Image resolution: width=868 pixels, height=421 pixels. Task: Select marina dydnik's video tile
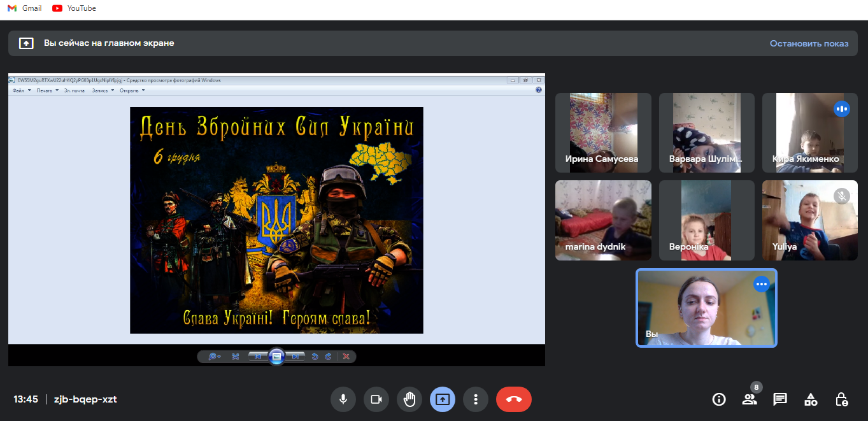point(603,220)
